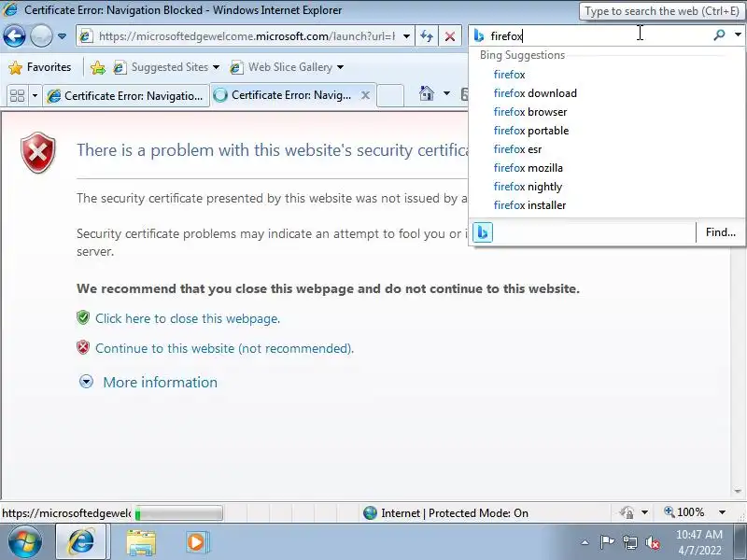
Task: Open the Favorites star button
Action: click(40, 67)
